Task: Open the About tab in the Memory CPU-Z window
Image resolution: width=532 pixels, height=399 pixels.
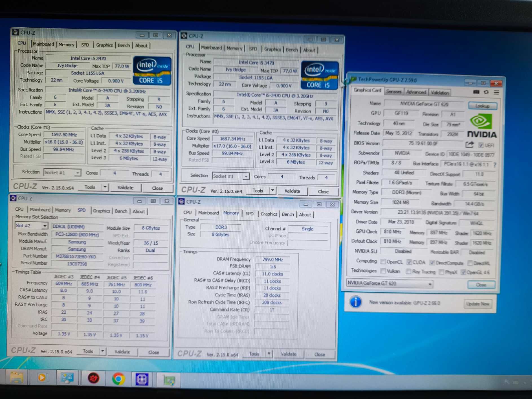Action: (305, 214)
